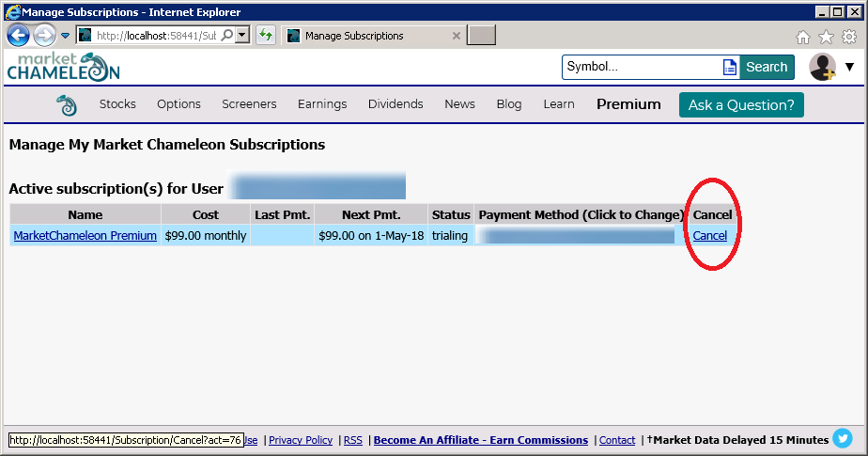Open the Dividends menu
This screenshot has width=868, height=456.
[395, 104]
